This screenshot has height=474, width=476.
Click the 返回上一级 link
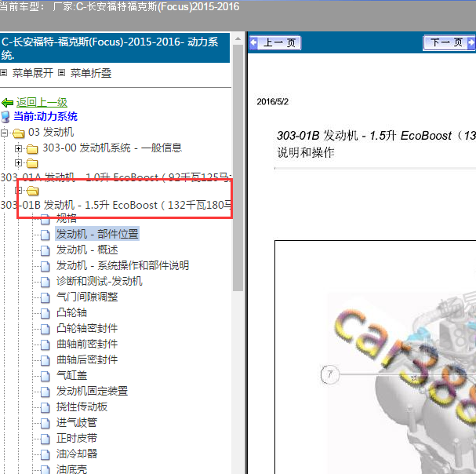tap(42, 102)
